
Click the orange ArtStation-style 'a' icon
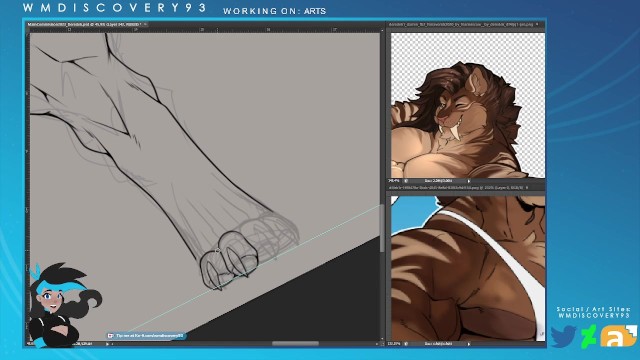618,336
